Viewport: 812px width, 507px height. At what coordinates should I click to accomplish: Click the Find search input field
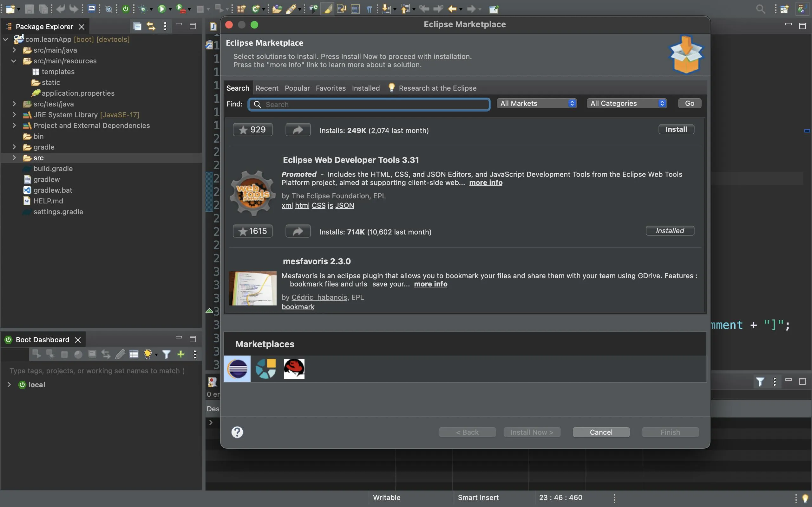pyautogui.click(x=369, y=104)
